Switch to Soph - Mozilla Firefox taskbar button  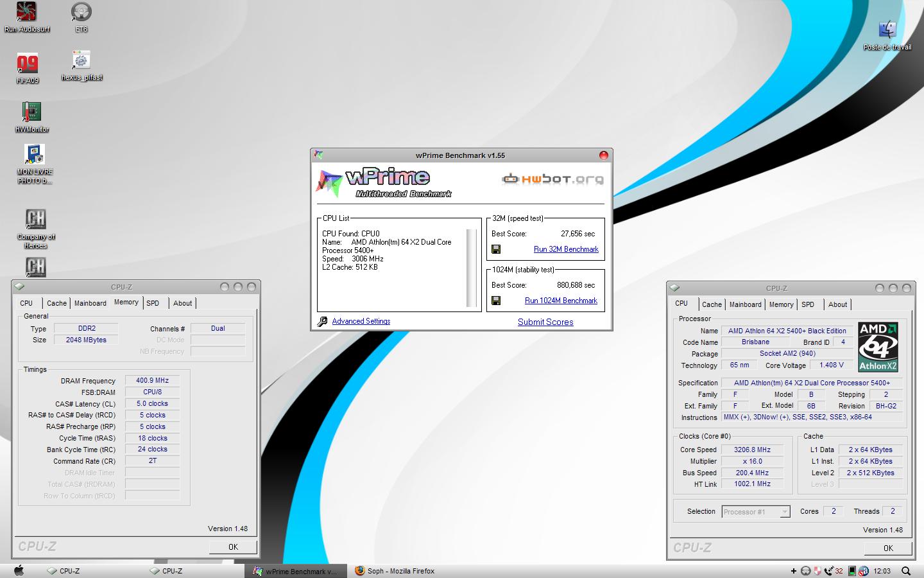[398, 570]
